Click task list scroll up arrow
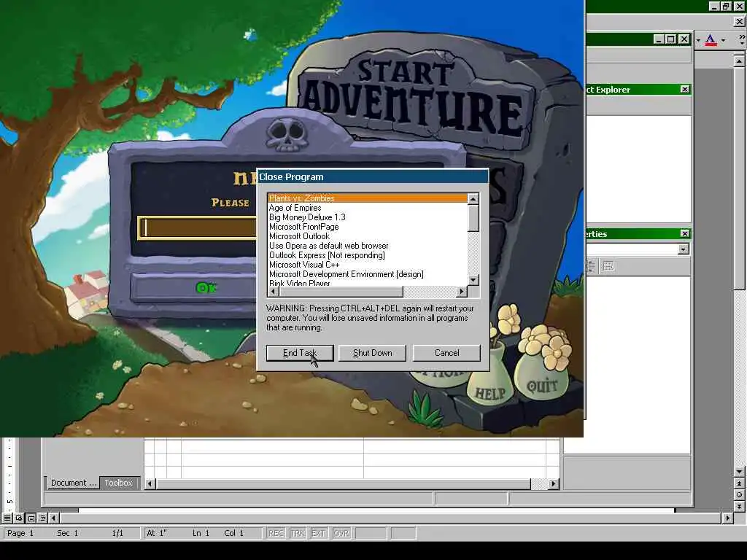This screenshot has width=747, height=560. pyautogui.click(x=473, y=198)
